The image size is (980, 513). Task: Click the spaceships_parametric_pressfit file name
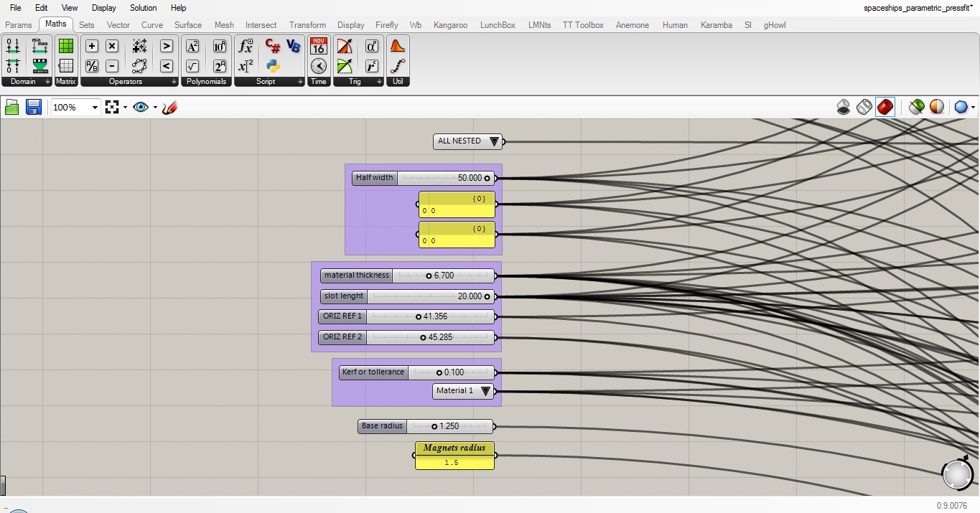918,8
